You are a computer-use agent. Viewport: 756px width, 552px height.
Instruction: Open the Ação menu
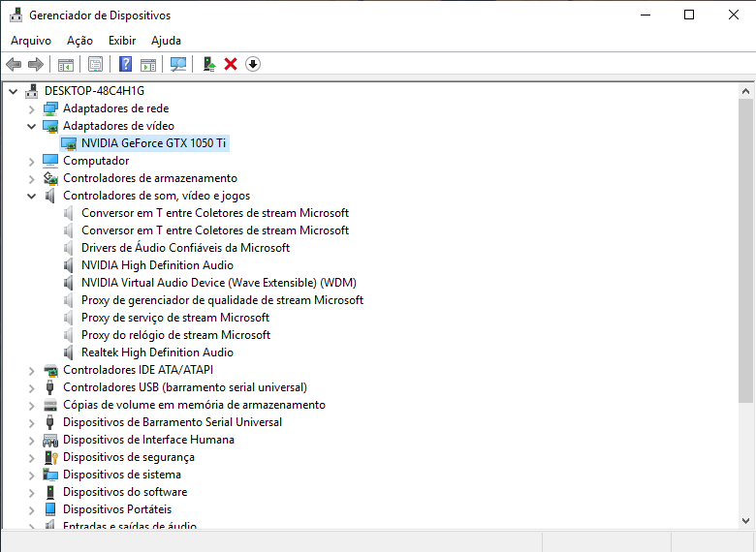pyautogui.click(x=79, y=41)
